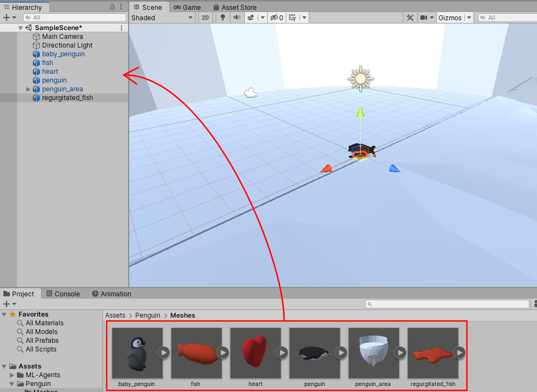
Task: Click the grid settings icon in Scene toolbar
Action: 293,17
